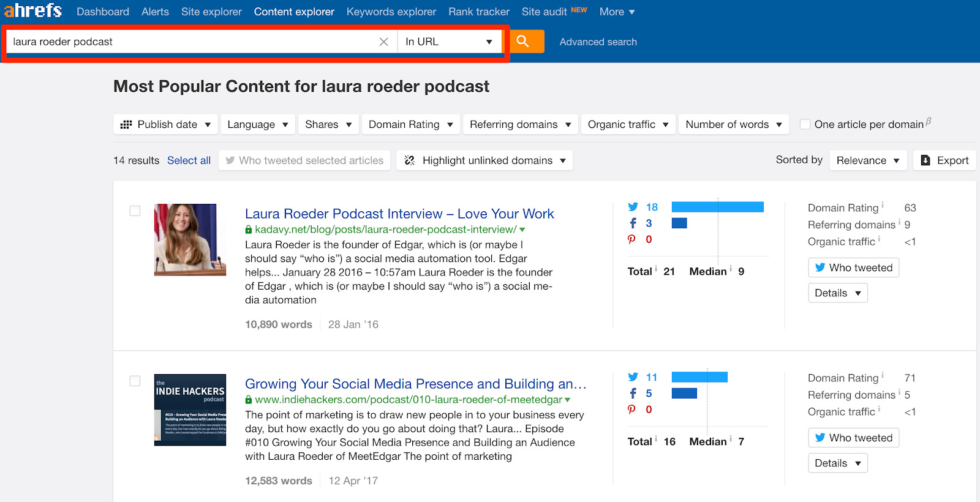Click Pinterest icon in second result

(632, 410)
